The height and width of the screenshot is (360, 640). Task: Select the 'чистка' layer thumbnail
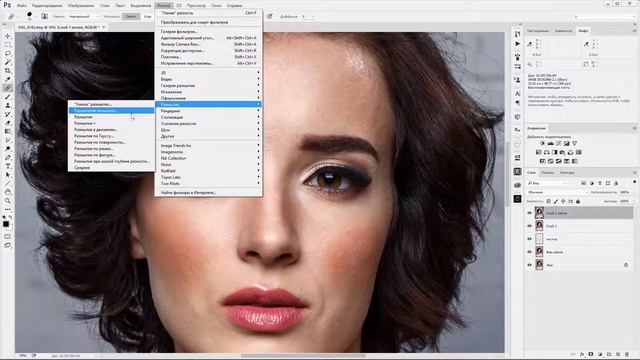coord(539,239)
